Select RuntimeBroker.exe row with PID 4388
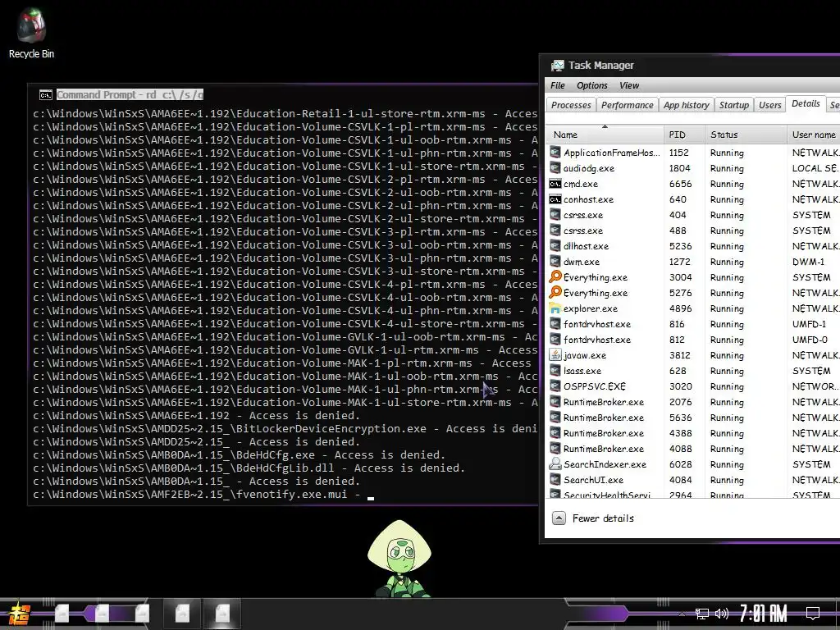The image size is (840, 630). [x=693, y=433]
